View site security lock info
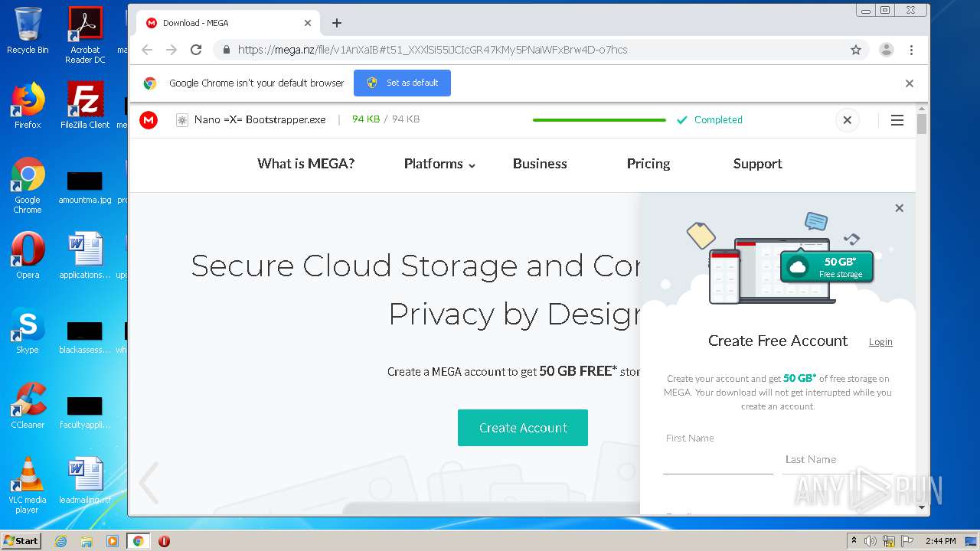 pyautogui.click(x=226, y=50)
